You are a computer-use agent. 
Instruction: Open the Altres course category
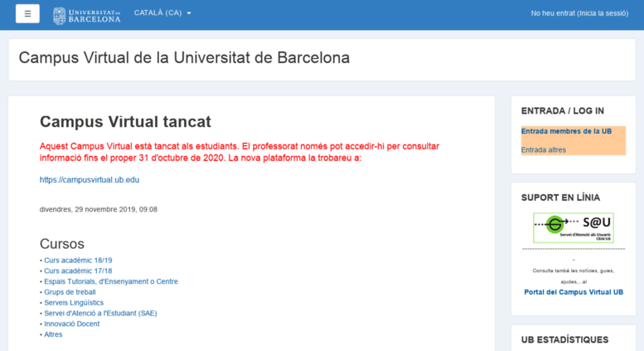coord(53,334)
